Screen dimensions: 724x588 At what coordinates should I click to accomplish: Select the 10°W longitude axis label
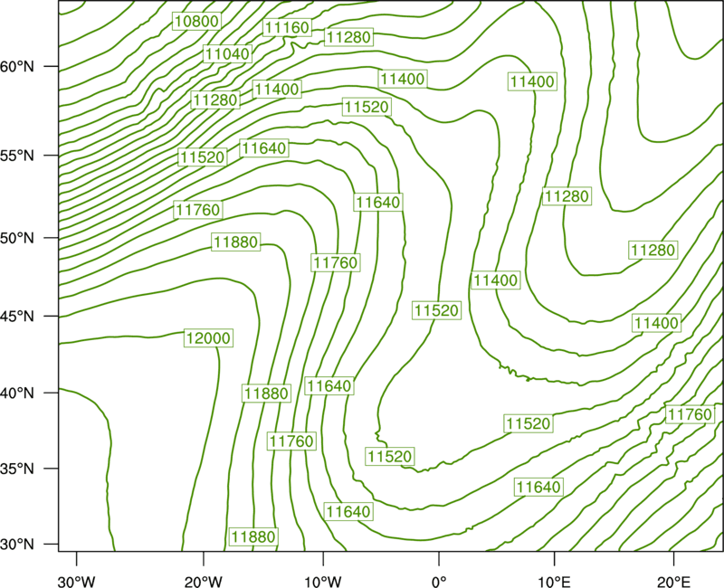point(322,582)
